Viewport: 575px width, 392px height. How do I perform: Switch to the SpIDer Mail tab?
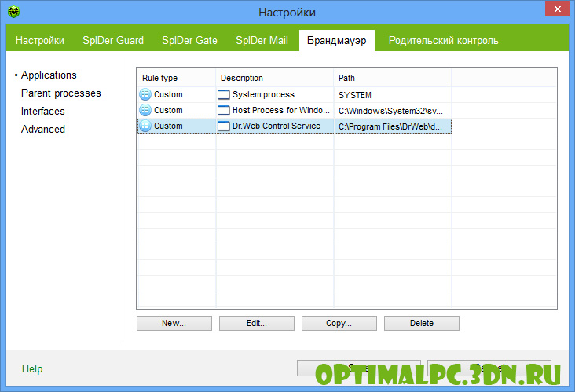tap(262, 40)
